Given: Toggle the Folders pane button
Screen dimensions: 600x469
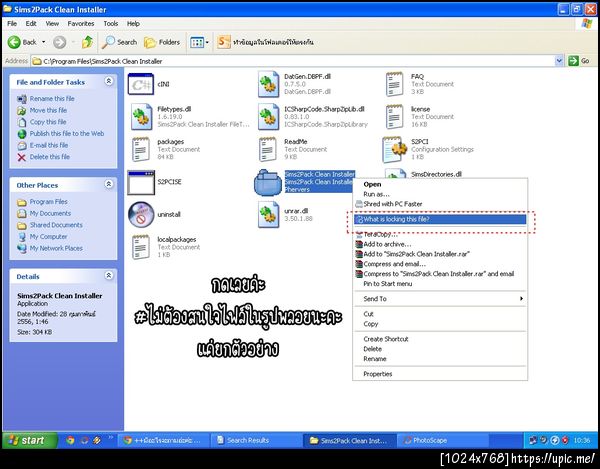Looking at the screenshot, I should tap(162, 42).
